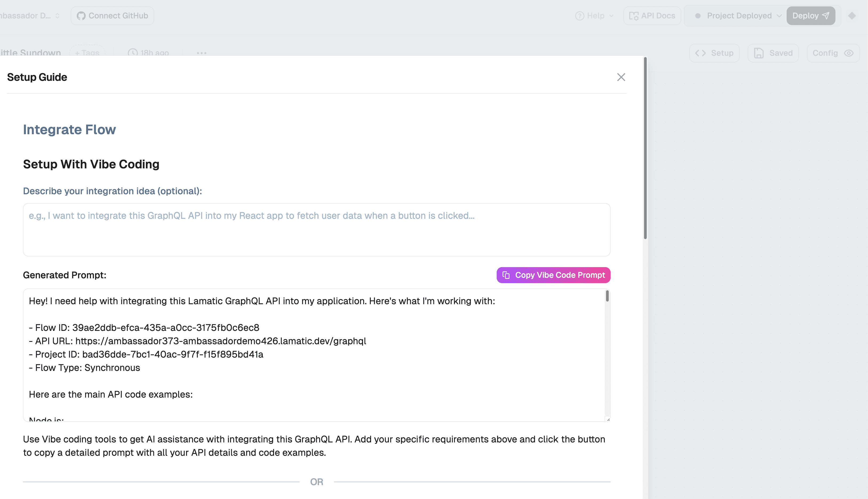Click the GitHub icon in Connect GitHub

click(81, 16)
